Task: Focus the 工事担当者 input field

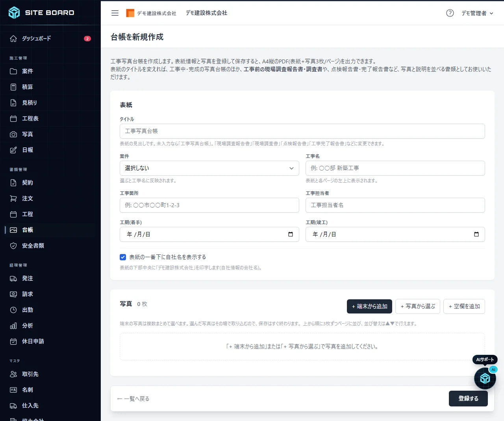Action: [x=395, y=205]
